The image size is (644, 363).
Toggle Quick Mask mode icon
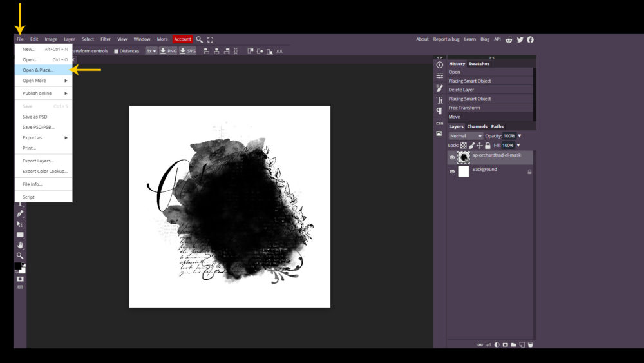[20, 279]
